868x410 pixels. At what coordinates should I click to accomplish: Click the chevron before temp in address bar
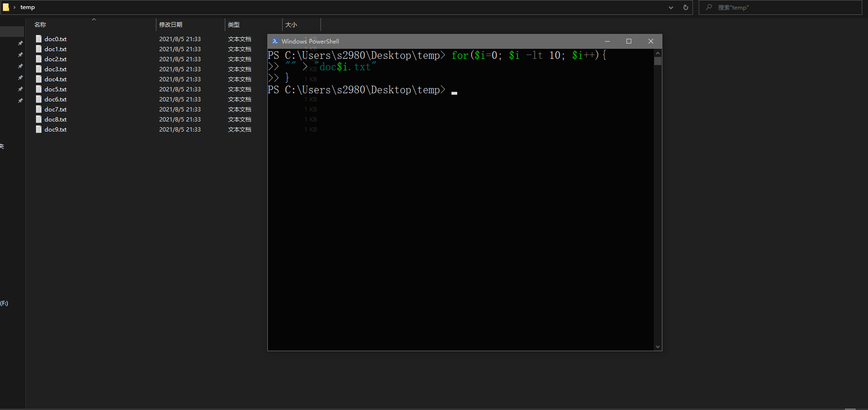[x=14, y=7]
